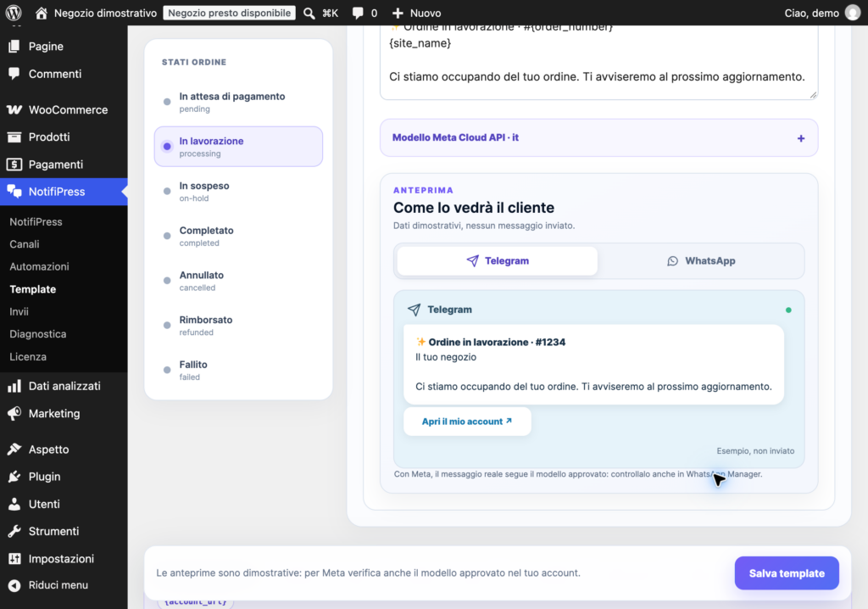Image resolution: width=868 pixels, height=609 pixels.
Task: Open the search magnifier in admin bar
Action: coord(309,13)
